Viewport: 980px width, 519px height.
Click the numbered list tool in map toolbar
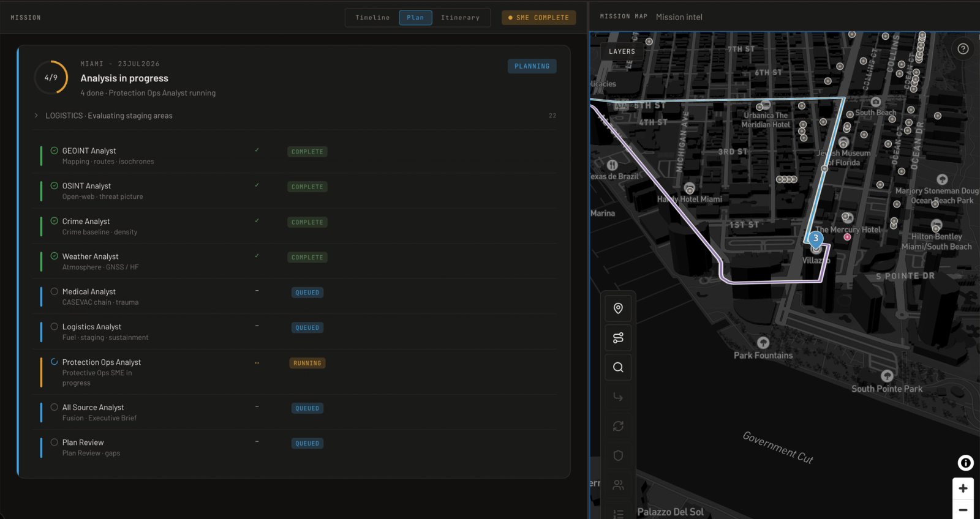click(618, 513)
